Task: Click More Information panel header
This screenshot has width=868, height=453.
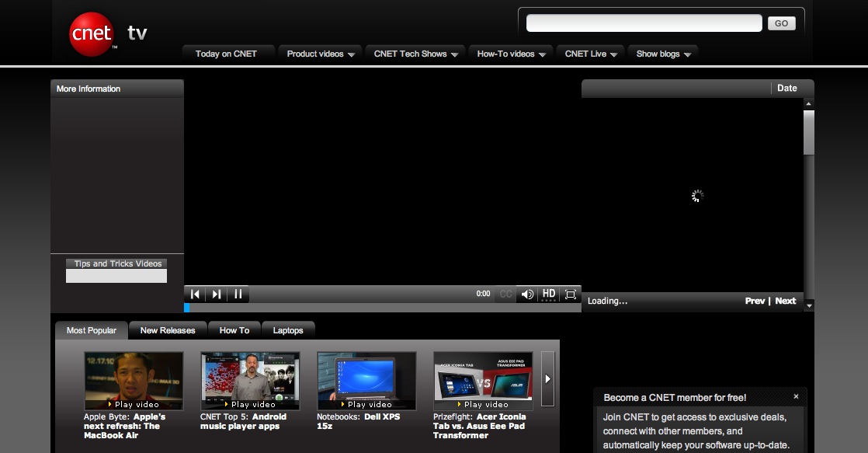Action: pyautogui.click(x=116, y=89)
